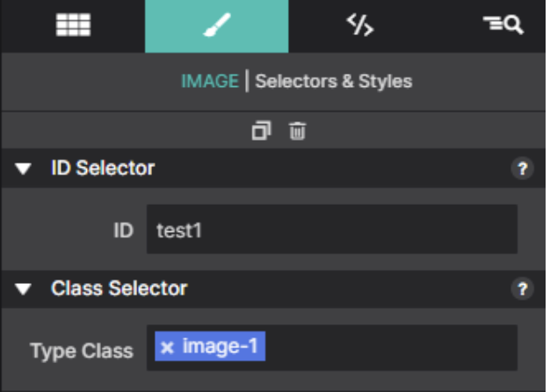Open help for ID Selector
Viewport: 550px width, 392px height.
click(x=523, y=169)
